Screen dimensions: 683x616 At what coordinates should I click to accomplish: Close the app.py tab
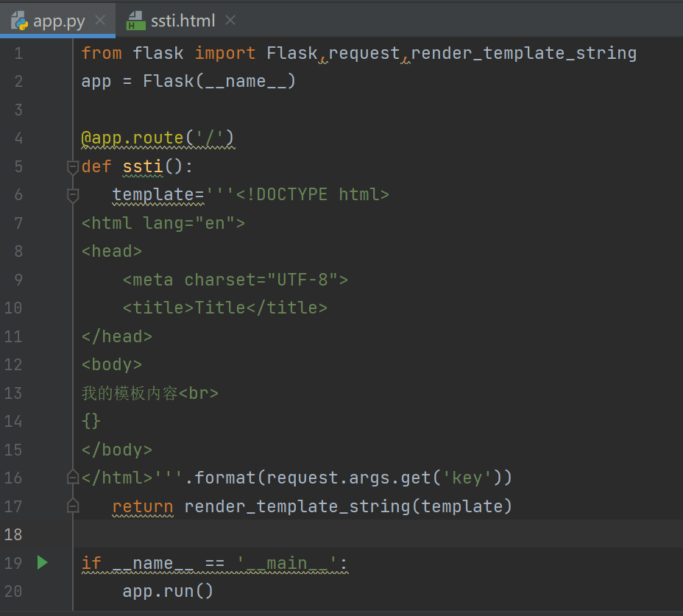[100, 20]
